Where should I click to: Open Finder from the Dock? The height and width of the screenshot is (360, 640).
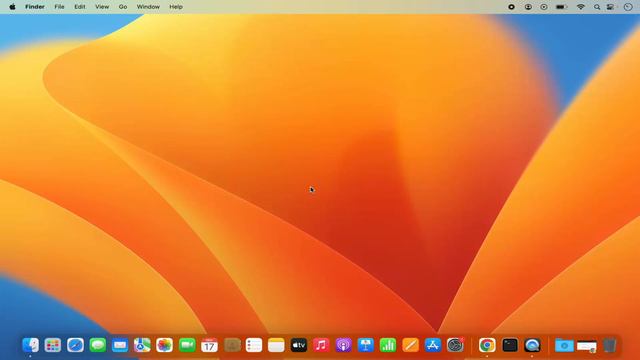[x=31, y=345]
